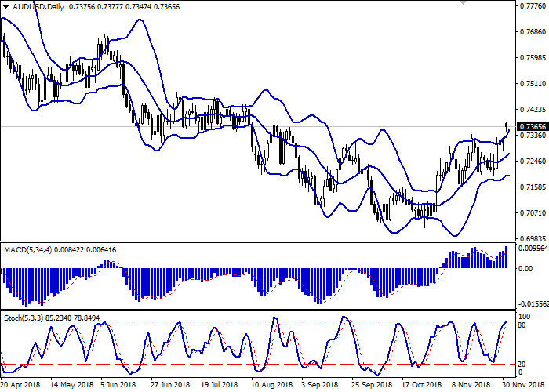Click the tallest rightmost MACD histogram bar
The image size is (549, 392).
(x=507, y=256)
